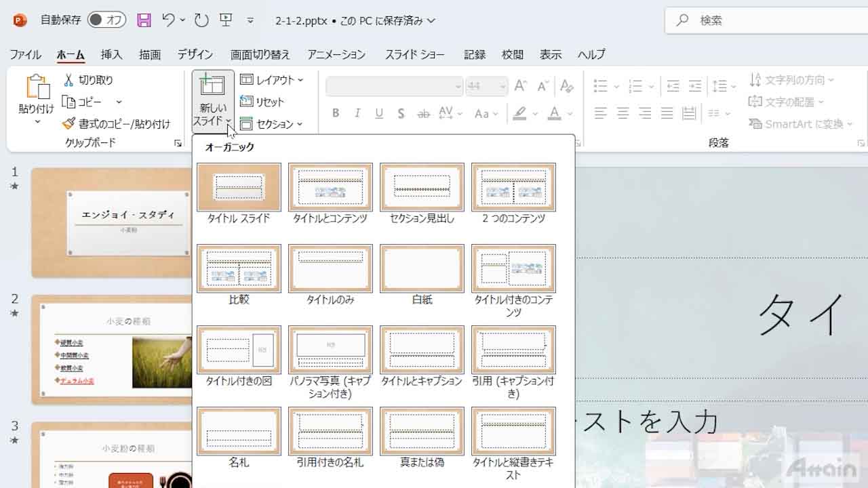Open 文字列の方向 dropdown
The height and width of the screenshot is (488, 868).
[791, 80]
